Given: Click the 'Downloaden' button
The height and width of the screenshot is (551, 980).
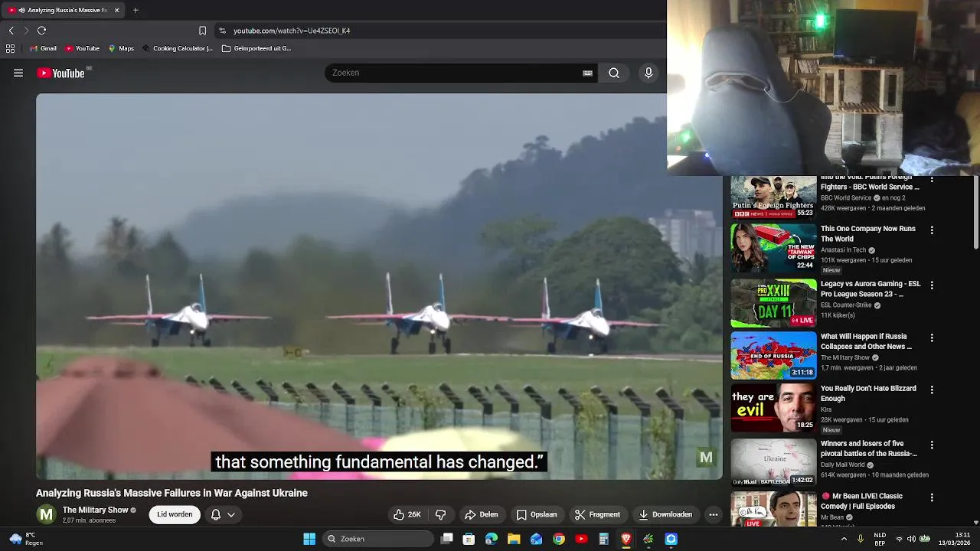Looking at the screenshot, I should click(x=665, y=514).
